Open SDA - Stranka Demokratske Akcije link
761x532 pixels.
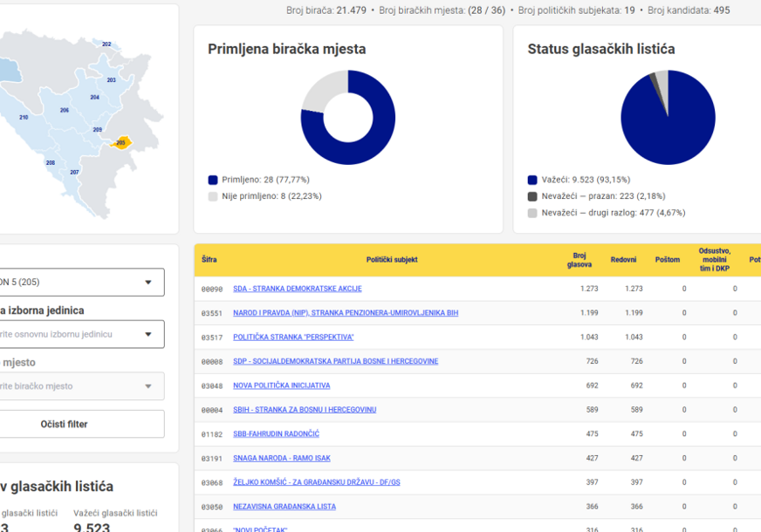298,289
